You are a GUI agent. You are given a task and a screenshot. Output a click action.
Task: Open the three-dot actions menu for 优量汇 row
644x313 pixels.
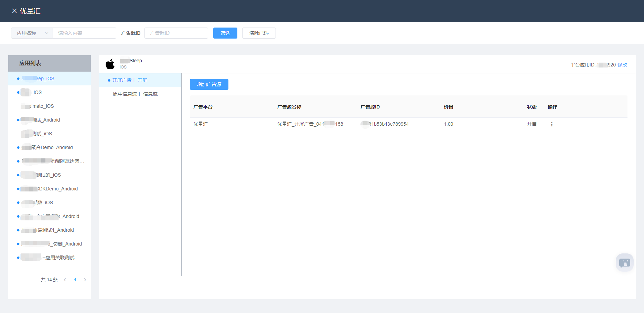pos(552,124)
